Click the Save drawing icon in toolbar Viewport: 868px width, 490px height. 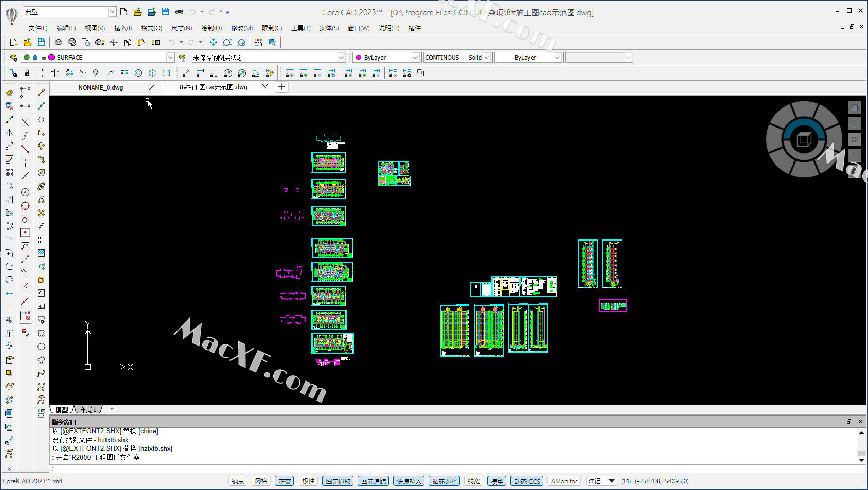[41, 42]
